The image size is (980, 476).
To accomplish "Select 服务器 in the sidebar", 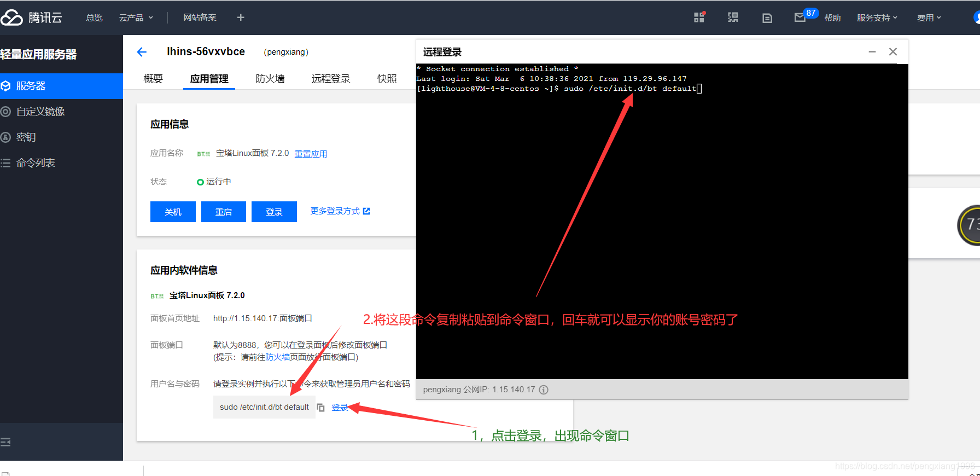I will point(61,86).
